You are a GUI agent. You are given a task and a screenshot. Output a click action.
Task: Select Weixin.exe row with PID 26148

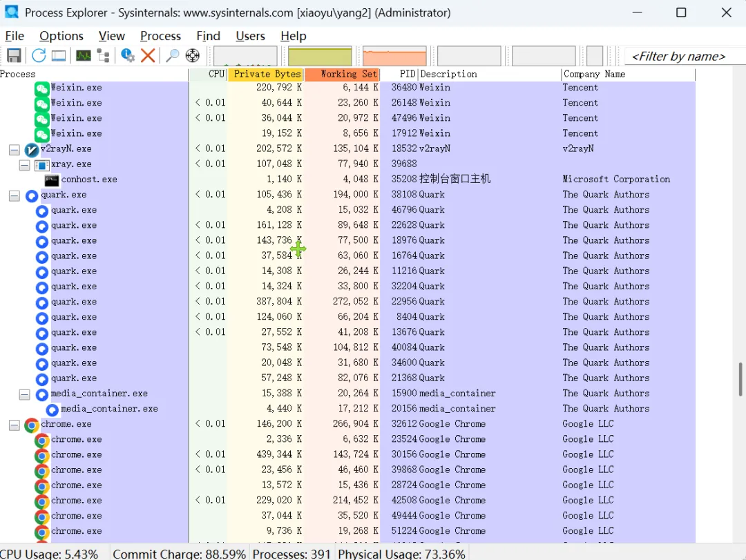point(347,103)
